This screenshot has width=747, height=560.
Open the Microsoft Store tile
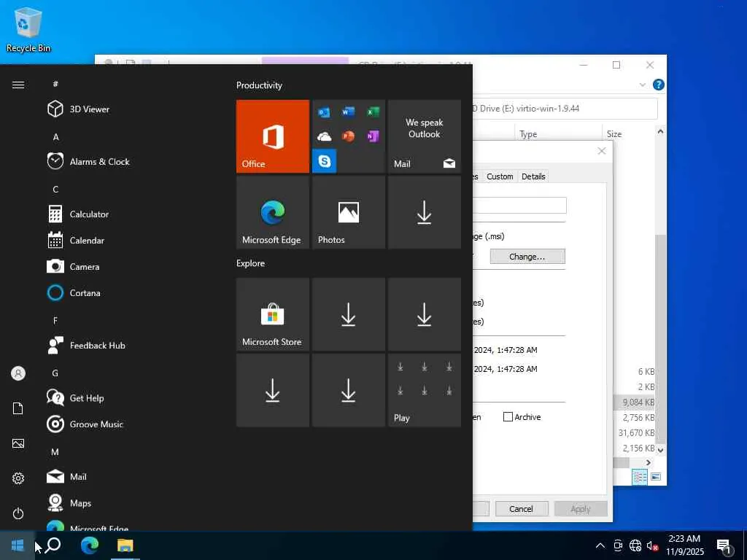[273, 314]
